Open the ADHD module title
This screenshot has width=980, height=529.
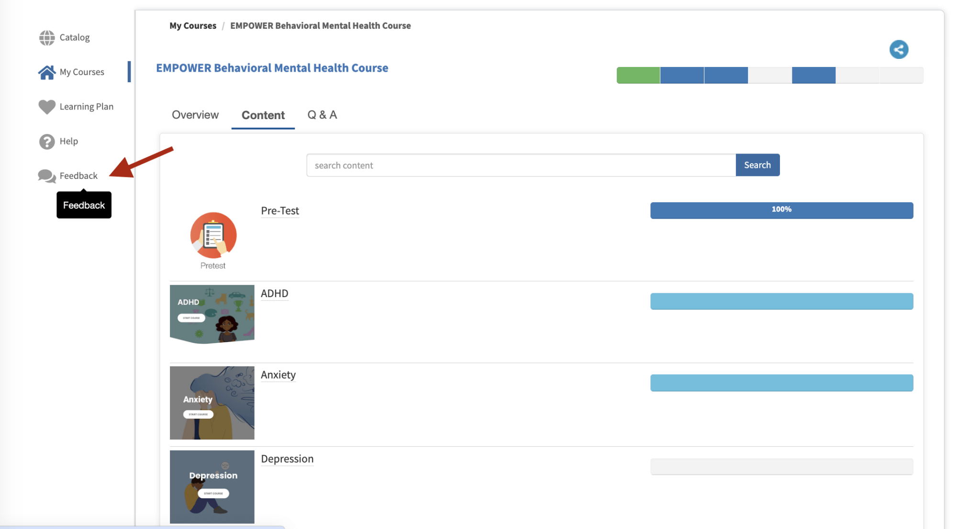click(x=275, y=293)
